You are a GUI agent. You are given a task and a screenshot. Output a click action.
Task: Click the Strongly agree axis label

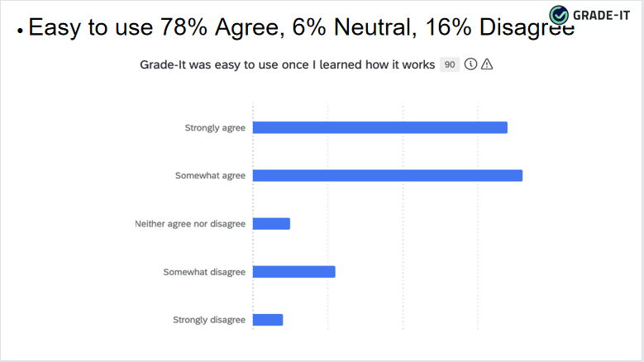click(214, 128)
